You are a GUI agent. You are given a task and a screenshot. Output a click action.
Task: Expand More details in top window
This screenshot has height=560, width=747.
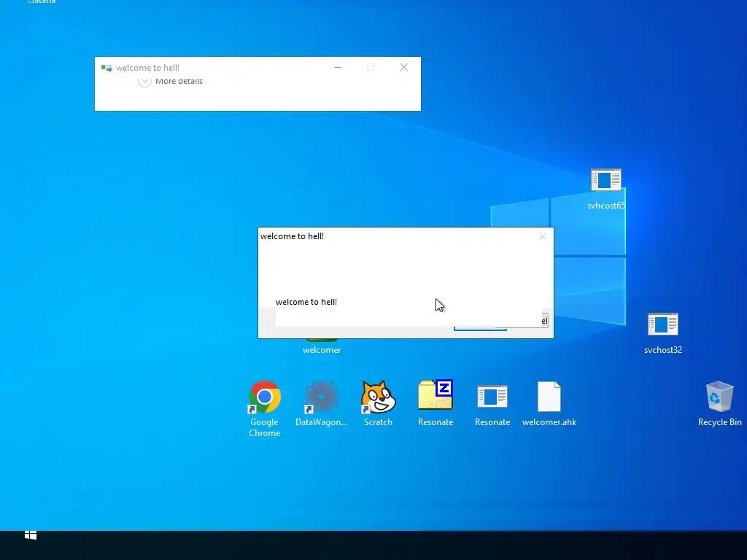pos(170,82)
